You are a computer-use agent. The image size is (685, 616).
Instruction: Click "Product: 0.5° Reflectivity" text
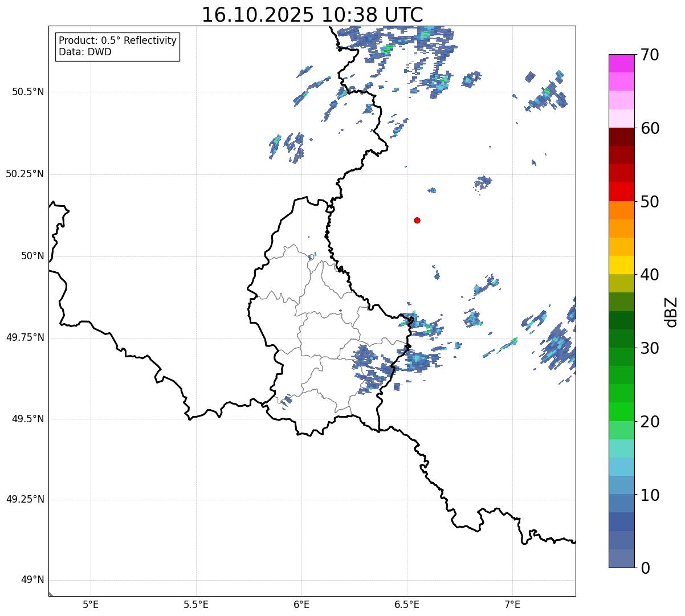click(118, 41)
